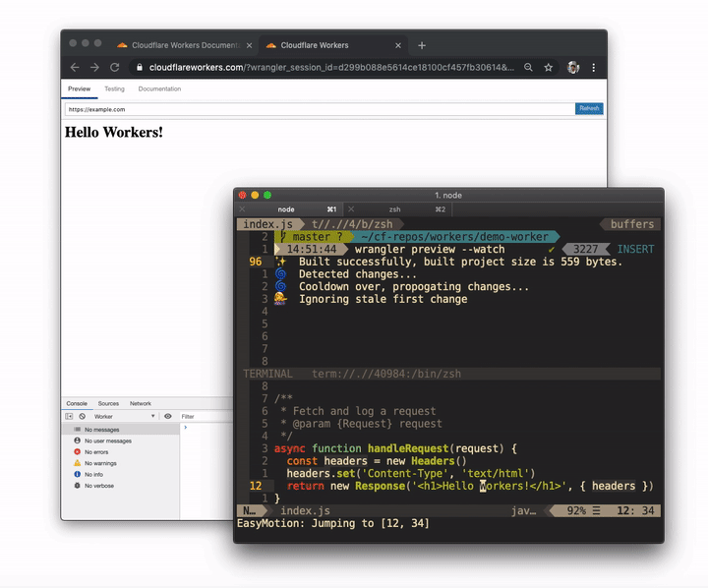Open the Worker context dropdown

pyautogui.click(x=124, y=416)
